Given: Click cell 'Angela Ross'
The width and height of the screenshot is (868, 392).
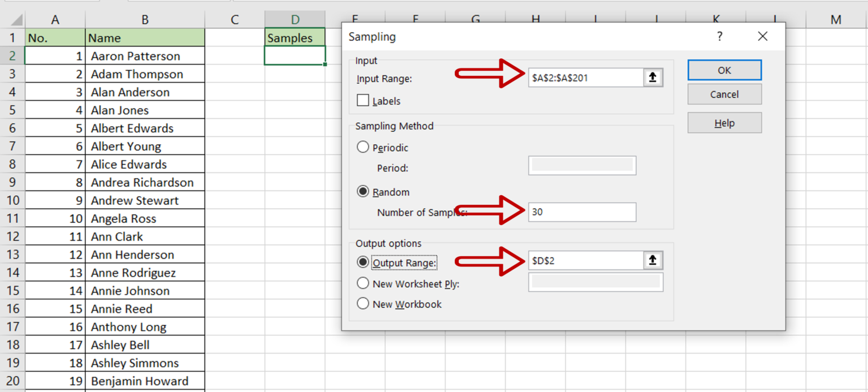Looking at the screenshot, I should tap(145, 218).
